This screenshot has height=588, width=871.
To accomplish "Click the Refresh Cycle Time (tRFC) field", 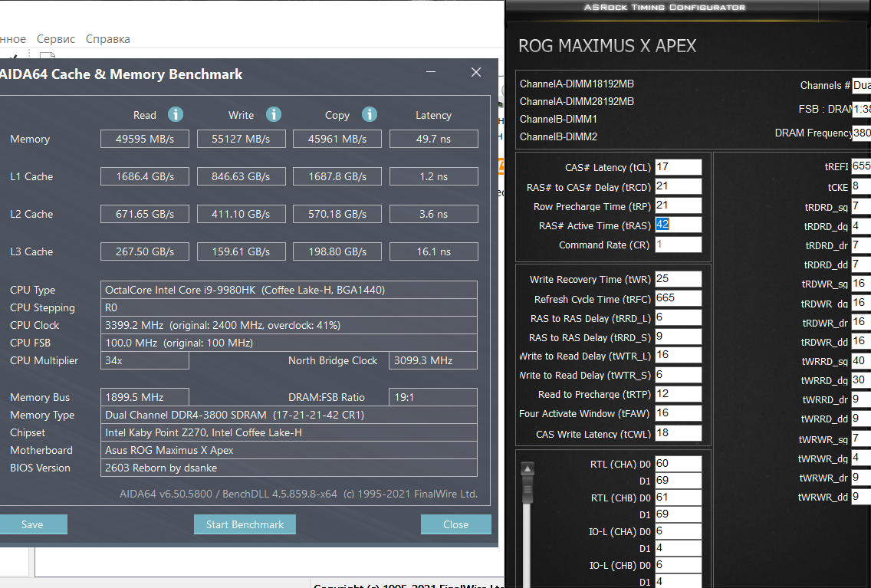I will coord(679,298).
